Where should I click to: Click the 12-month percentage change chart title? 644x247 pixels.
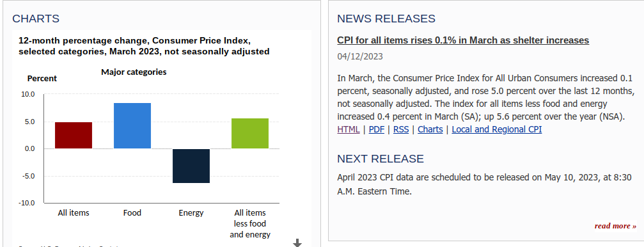click(144, 46)
